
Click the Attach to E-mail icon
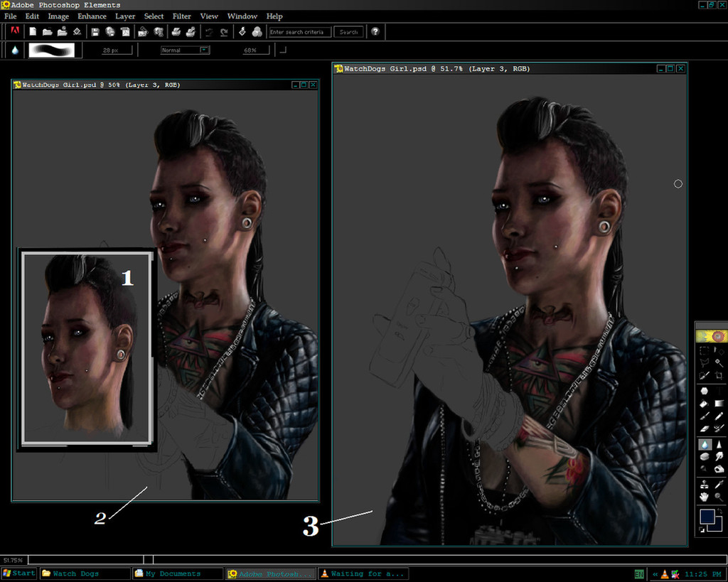[x=143, y=31]
